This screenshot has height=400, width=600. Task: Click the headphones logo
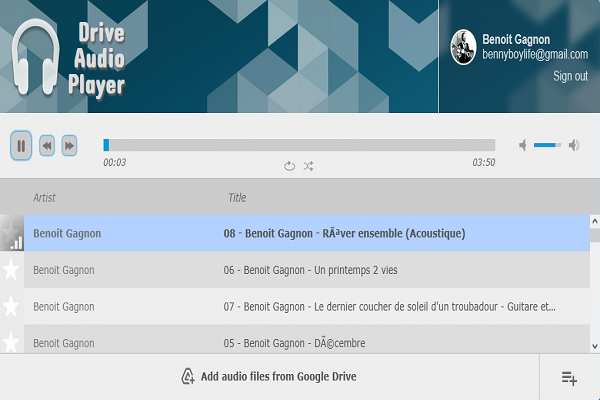[x=35, y=57]
